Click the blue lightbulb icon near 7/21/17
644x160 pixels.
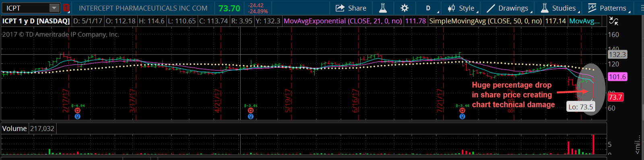click(462, 116)
